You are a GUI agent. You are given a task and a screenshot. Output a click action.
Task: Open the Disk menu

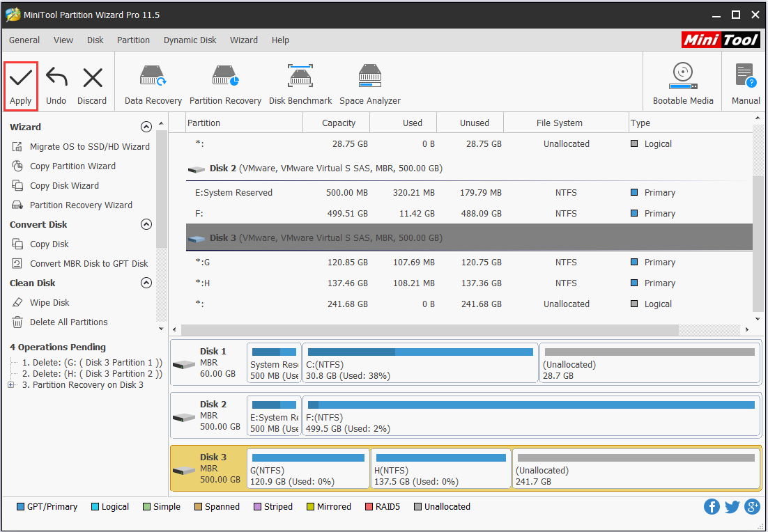95,40
